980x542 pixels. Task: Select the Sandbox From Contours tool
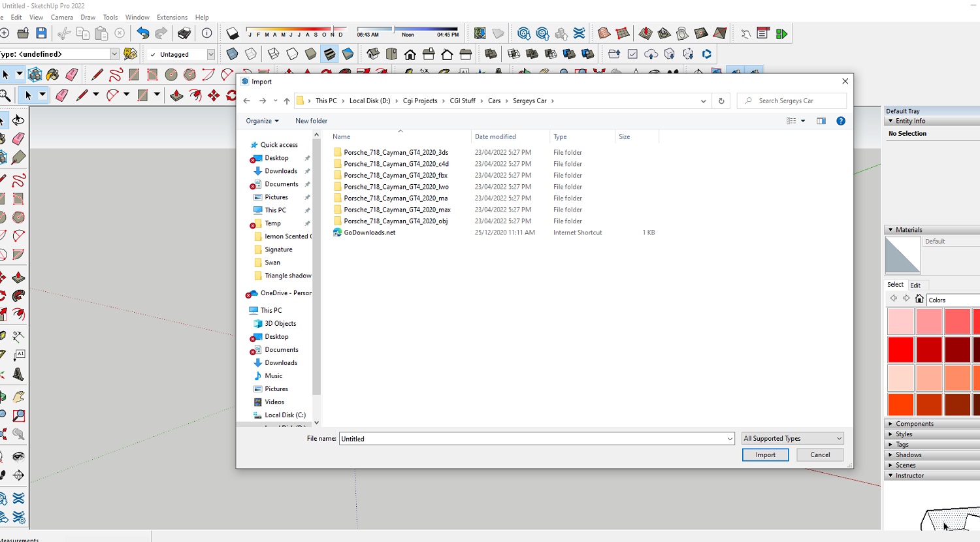pyautogui.click(x=604, y=33)
